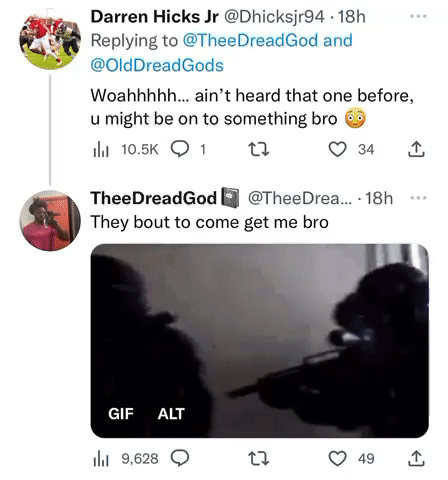This screenshot has height=480, width=448.
Task: Open the @OldDreadGods mention link
Action: 157,65
